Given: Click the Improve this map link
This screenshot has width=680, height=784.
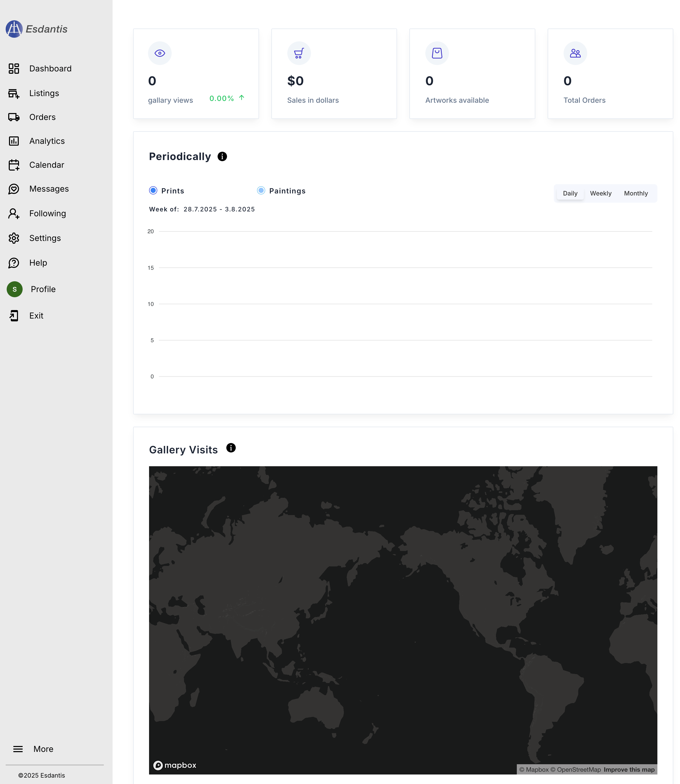Looking at the screenshot, I should pos(629,770).
